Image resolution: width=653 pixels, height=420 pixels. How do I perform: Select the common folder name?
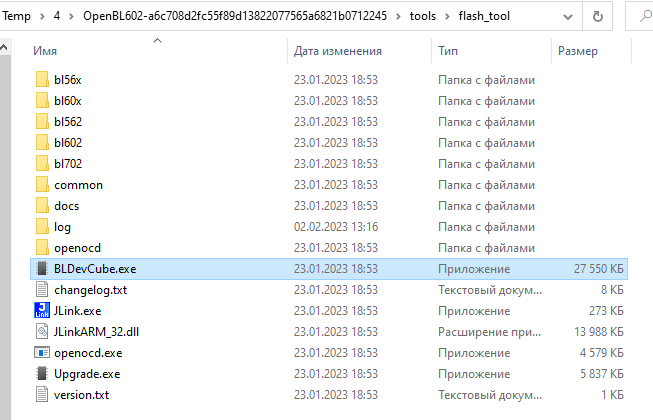78,185
